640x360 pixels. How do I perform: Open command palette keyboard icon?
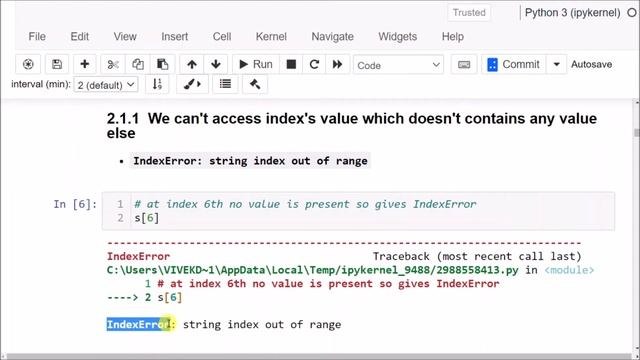pos(464,64)
